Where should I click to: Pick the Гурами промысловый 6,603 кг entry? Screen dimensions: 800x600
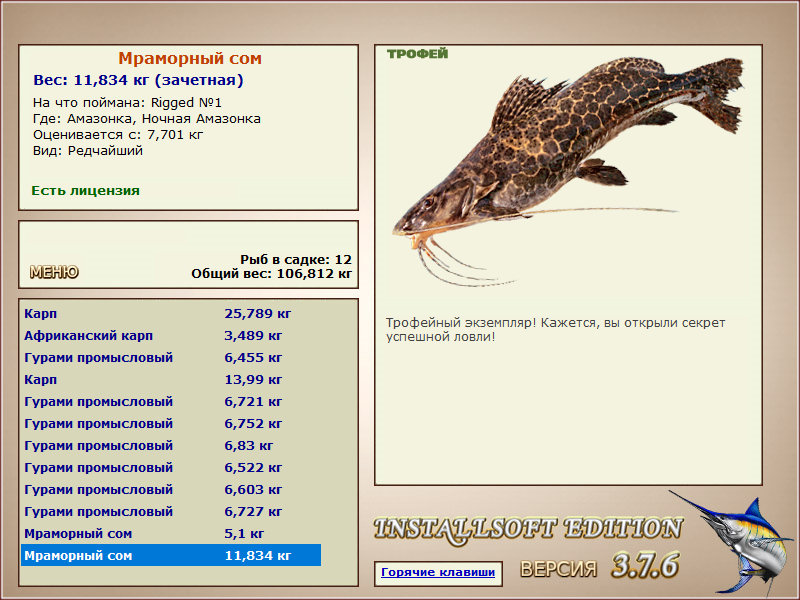click(171, 489)
